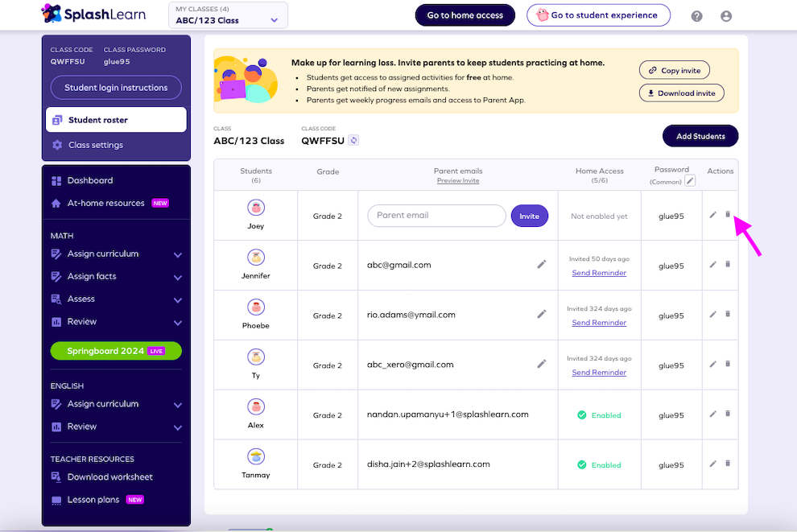Copy the class code QWFFSU with the copy icon
This screenshot has height=532, width=797.
point(352,140)
